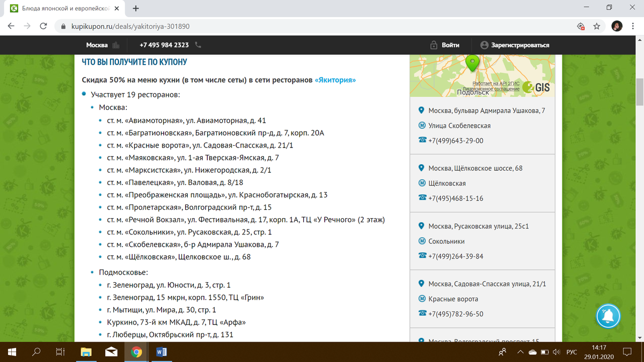Click the browser back arrow
Screen dimensions: 644x362
pos(11,26)
